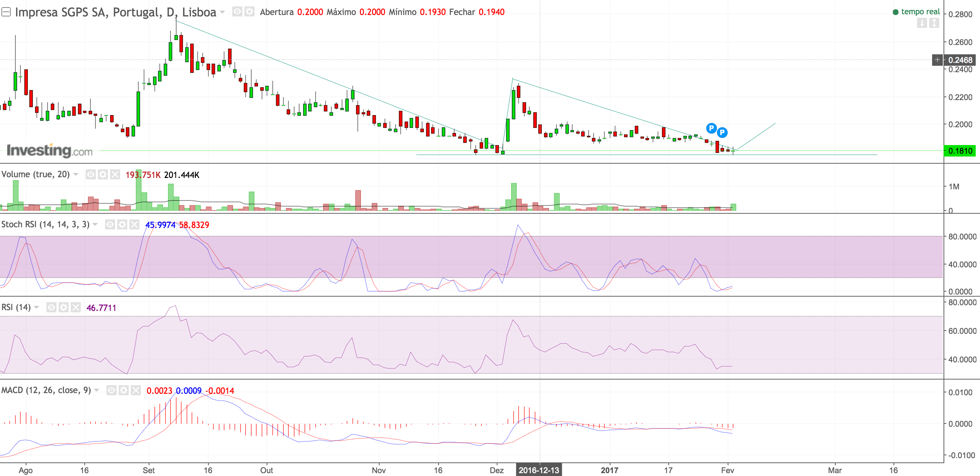Screen dimensions: 980x476
Task: Open dropdown arrow next to Lisboa title
Action: click(x=223, y=12)
